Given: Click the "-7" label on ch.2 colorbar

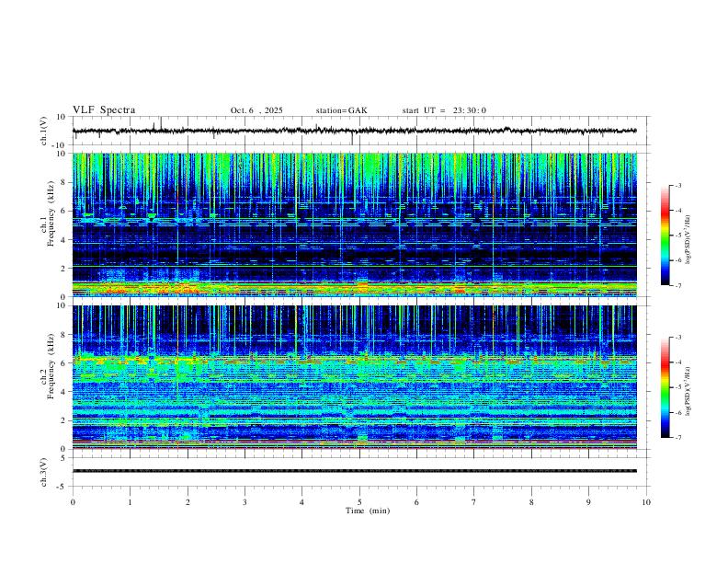Looking at the screenshot, I should tap(678, 437).
